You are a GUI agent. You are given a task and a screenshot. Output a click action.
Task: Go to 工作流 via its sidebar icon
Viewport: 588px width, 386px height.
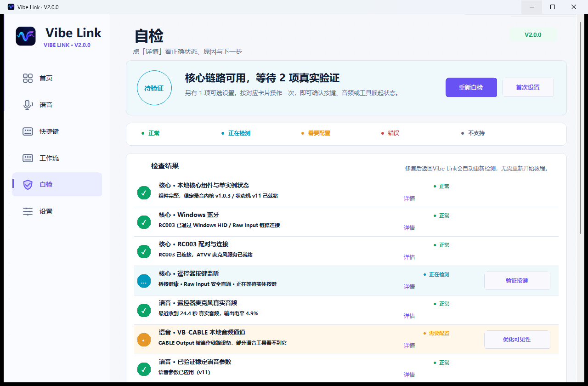click(x=28, y=158)
